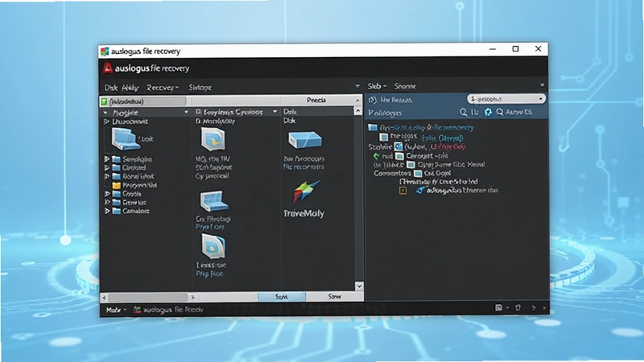The image size is (644, 362).
Task: Click the yellow square icon in the right tree
Action: coord(403,191)
